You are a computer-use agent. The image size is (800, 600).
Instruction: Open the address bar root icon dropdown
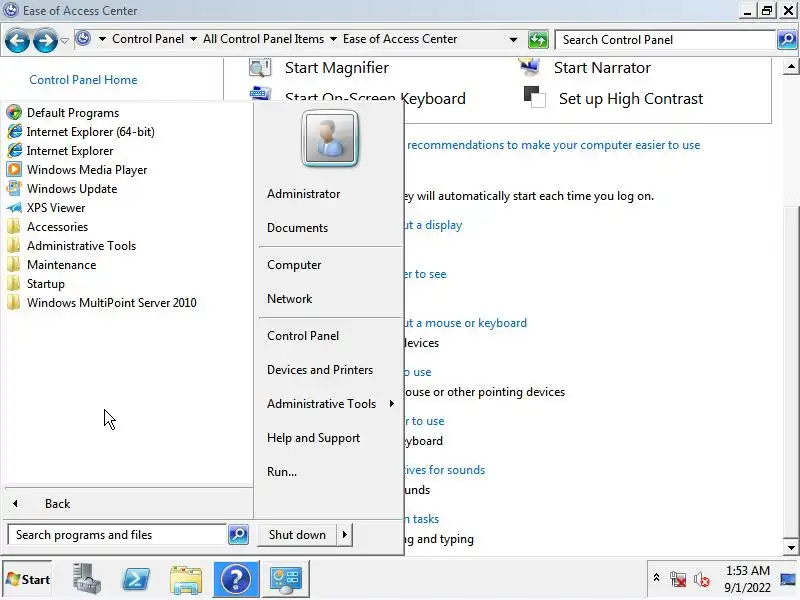coord(102,39)
